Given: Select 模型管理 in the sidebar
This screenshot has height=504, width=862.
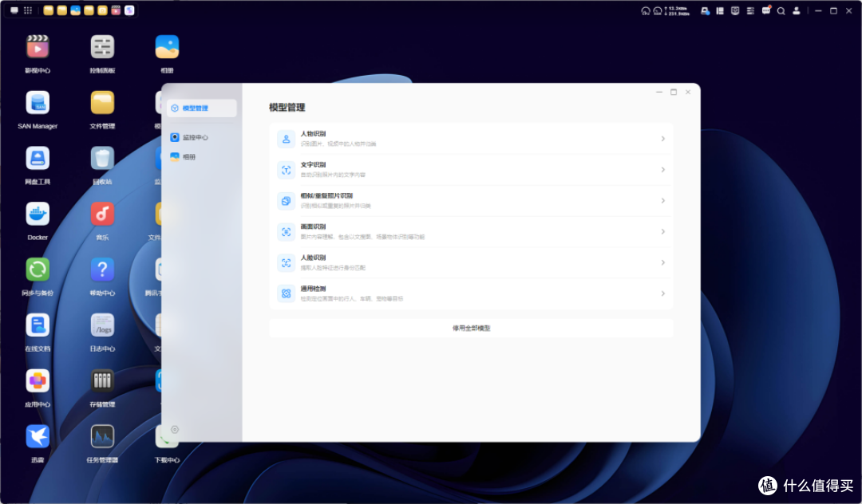Looking at the screenshot, I should click(x=202, y=108).
